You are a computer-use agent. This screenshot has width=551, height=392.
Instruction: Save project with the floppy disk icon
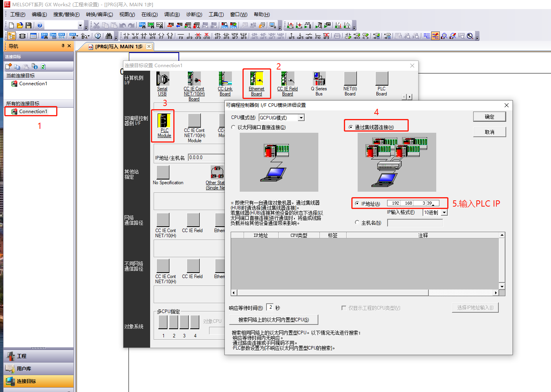click(28, 26)
